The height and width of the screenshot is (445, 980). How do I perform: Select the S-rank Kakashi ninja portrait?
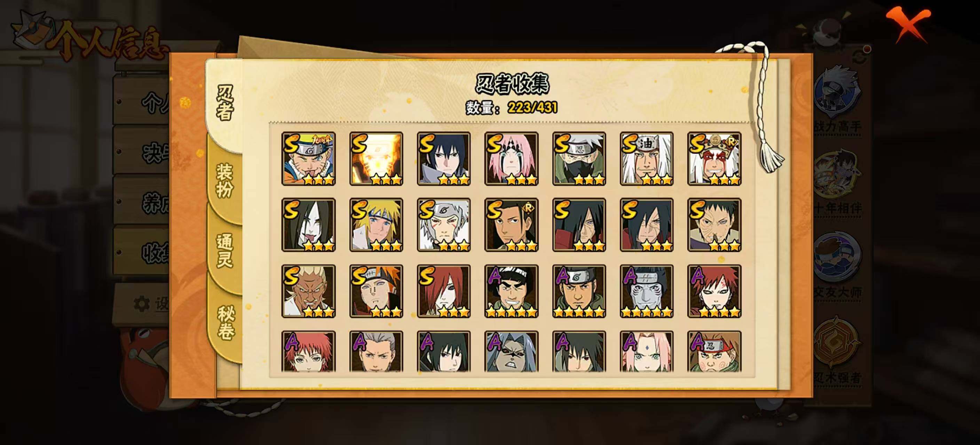pyautogui.click(x=579, y=159)
